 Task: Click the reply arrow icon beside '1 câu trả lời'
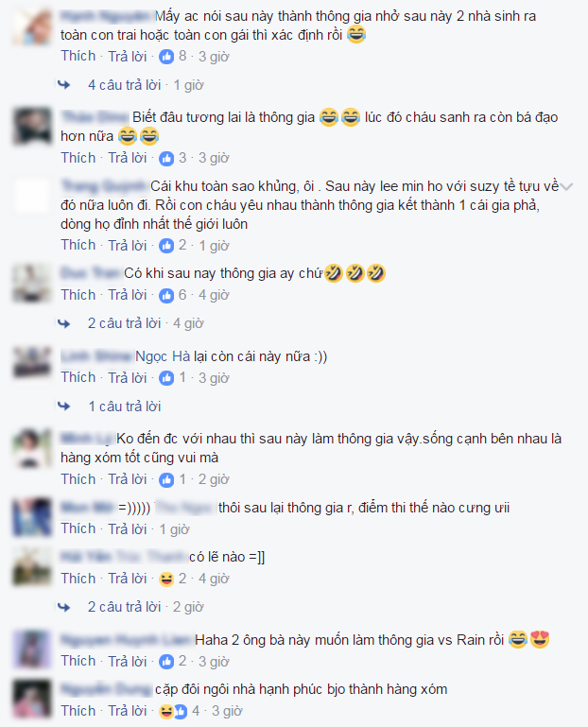coord(64,407)
